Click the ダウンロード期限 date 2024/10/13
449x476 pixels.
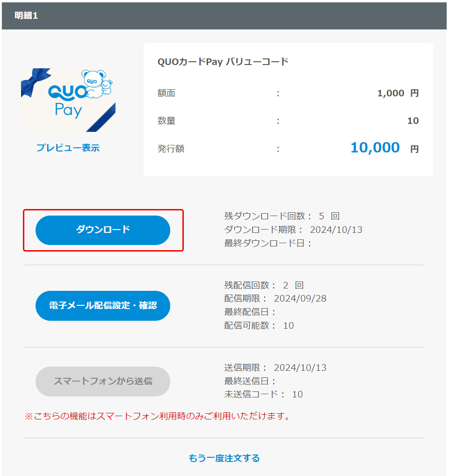[x=336, y=230]
